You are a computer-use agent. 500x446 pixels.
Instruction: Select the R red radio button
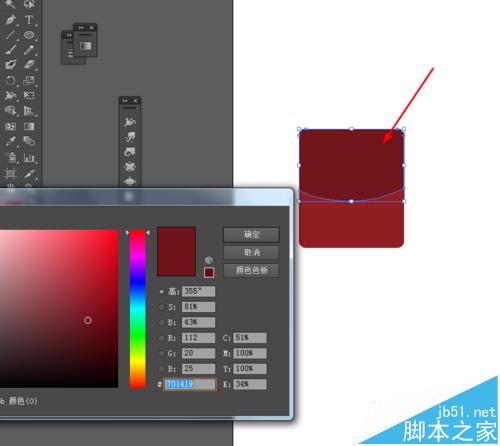pos(161,338)
